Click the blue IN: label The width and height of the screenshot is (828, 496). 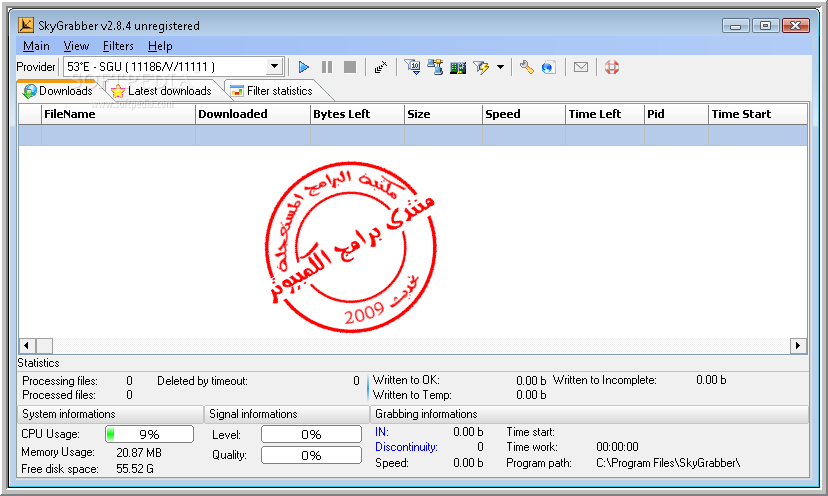click(x=382, y=432)
